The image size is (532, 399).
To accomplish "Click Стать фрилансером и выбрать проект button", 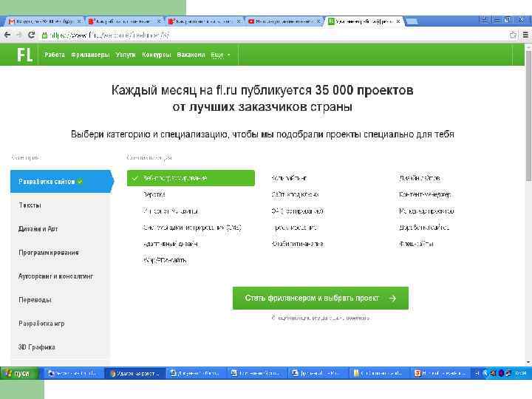I will (321, 298).
